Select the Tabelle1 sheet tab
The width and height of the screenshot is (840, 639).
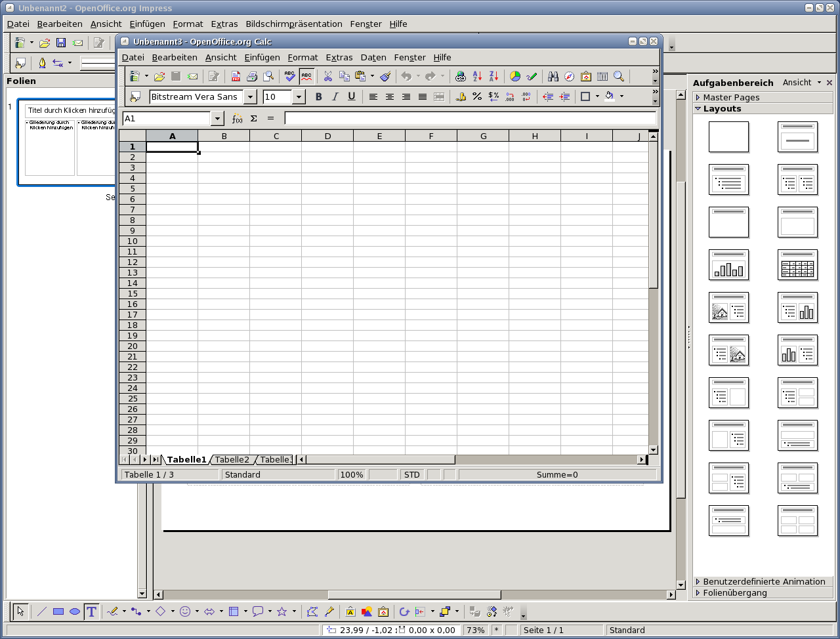click(186, 459)
